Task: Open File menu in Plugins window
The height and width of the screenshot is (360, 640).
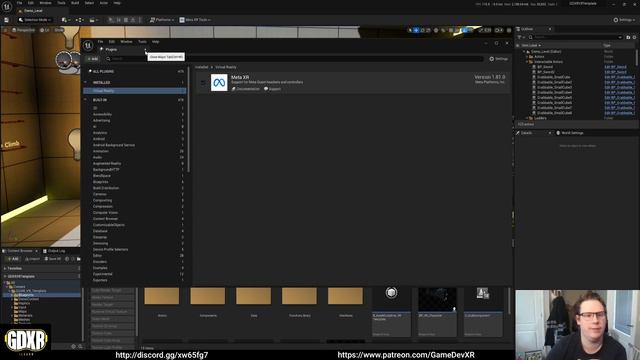Action: pos(100,42)
